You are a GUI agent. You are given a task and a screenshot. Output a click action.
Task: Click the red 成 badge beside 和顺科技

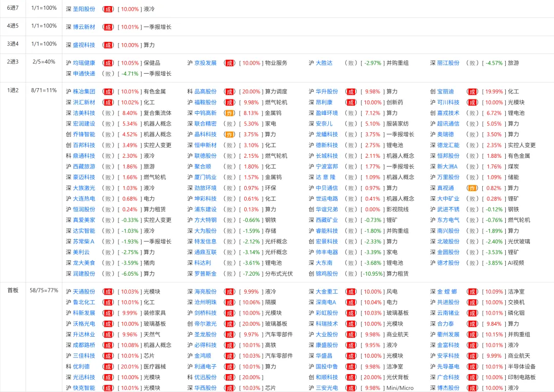(x=351, y=377)
